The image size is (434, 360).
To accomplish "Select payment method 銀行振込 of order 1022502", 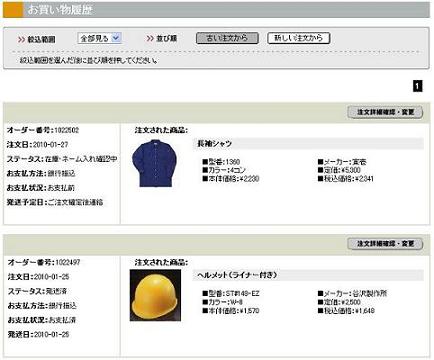I will [61, 173].
